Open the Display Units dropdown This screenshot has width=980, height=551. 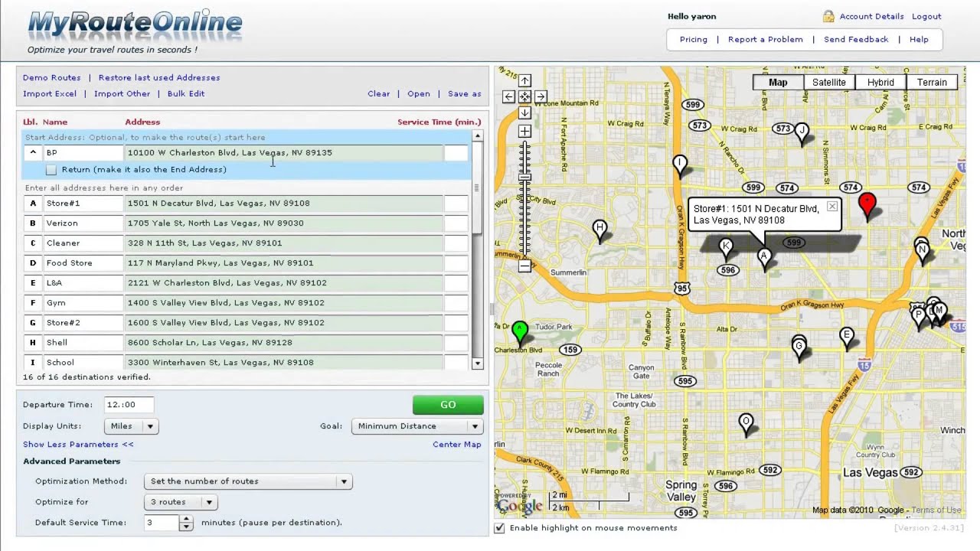point(131,426)
